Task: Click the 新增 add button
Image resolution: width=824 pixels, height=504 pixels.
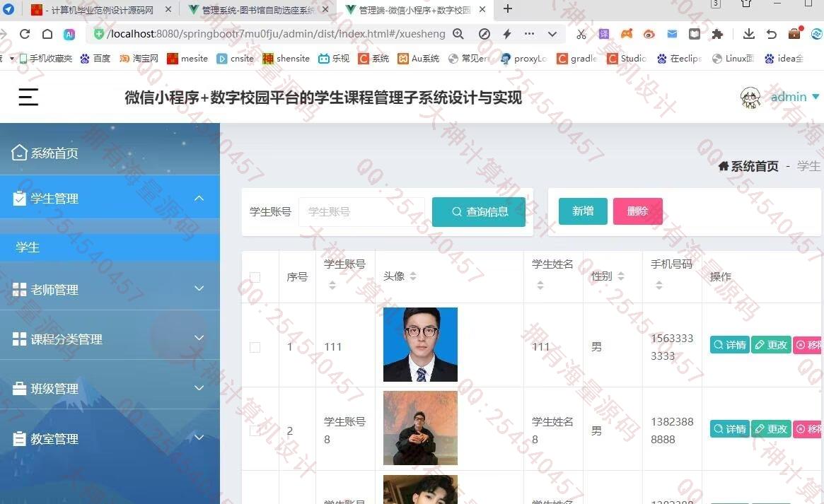Action: click(583, 211)
